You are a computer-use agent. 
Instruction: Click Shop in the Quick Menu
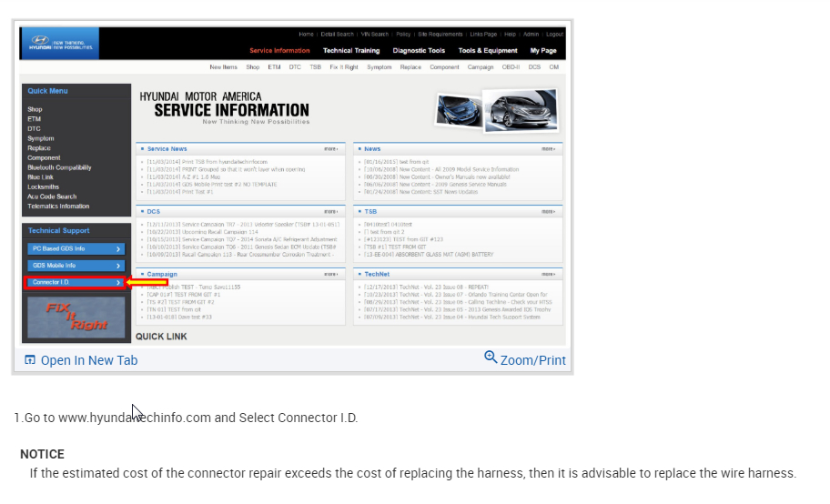35,109
